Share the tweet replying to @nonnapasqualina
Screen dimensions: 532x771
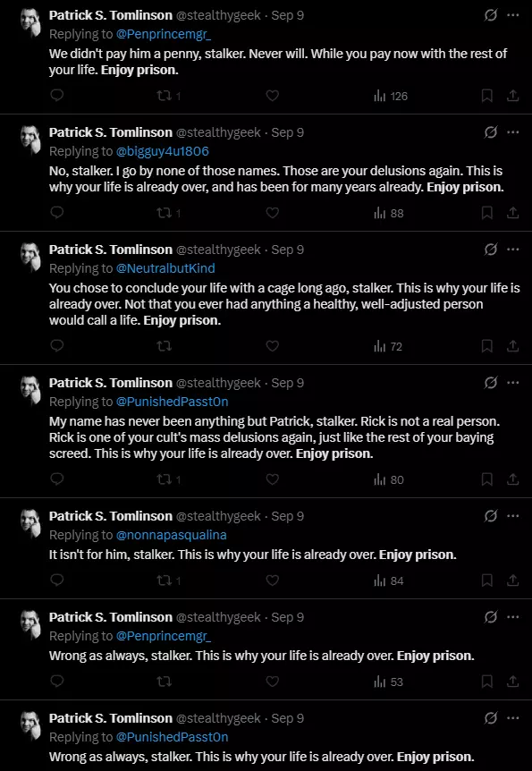pos(513,580)
